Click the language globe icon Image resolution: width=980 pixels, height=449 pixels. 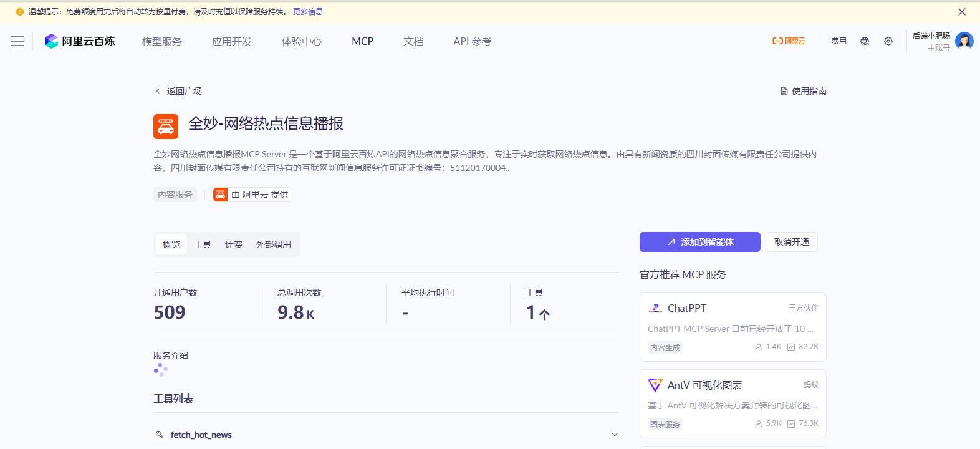click(865, 41)
